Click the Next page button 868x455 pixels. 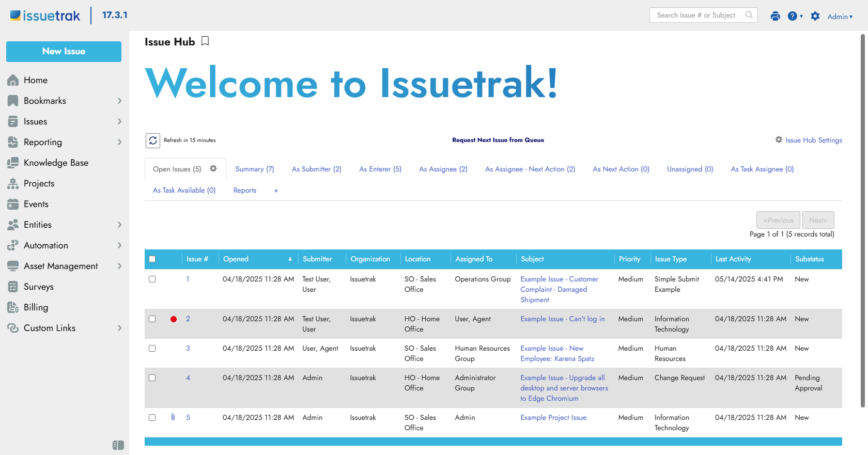click(818, 220)
